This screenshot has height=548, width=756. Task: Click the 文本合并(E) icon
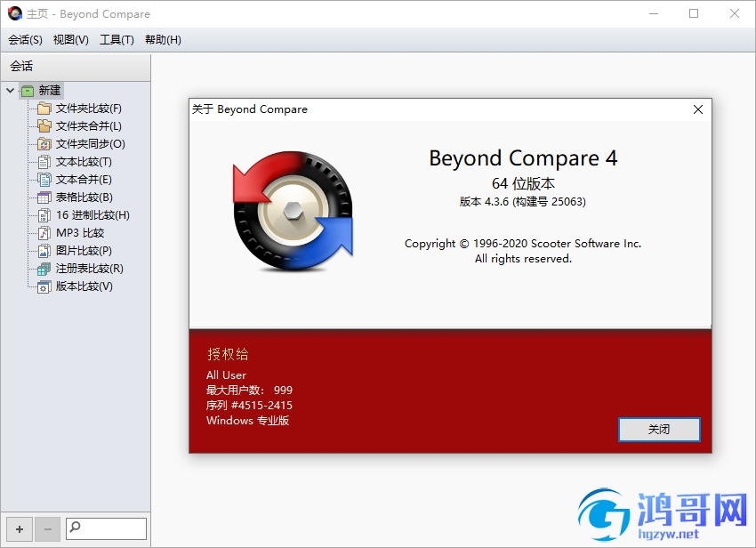pyautogui.click(x=44, y=180)
